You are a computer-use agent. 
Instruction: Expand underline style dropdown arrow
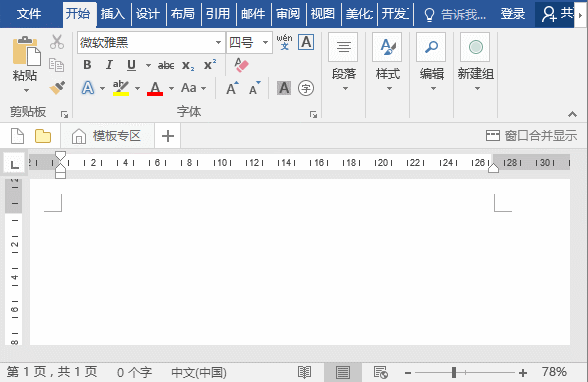tap(148, 66)
